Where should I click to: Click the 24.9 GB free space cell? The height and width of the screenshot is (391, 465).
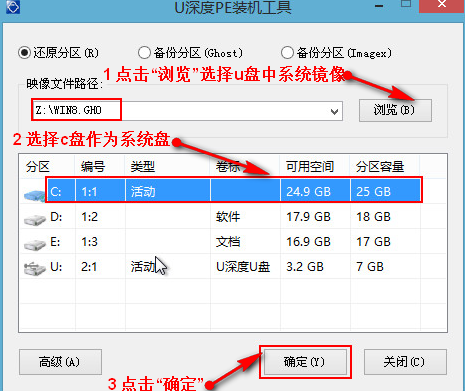click(308, 192)
